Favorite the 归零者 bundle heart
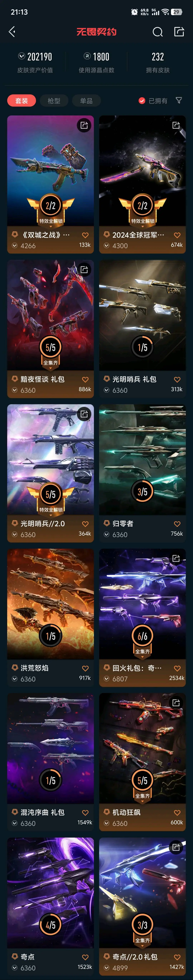Image resolution: width=193 pixels, height=980 pixels. [177, 524]
